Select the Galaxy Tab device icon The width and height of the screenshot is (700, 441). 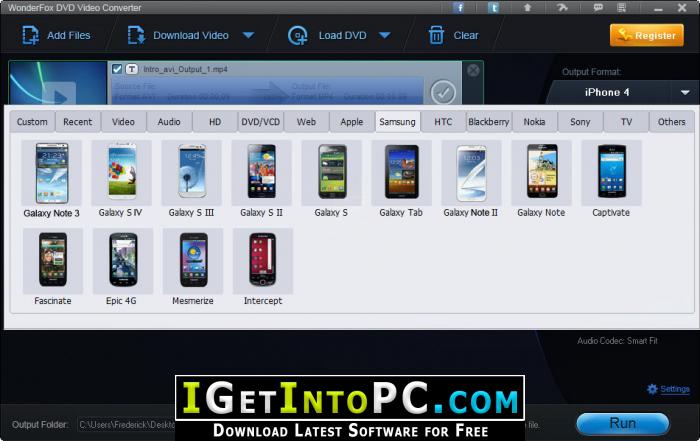coord(401,173)
